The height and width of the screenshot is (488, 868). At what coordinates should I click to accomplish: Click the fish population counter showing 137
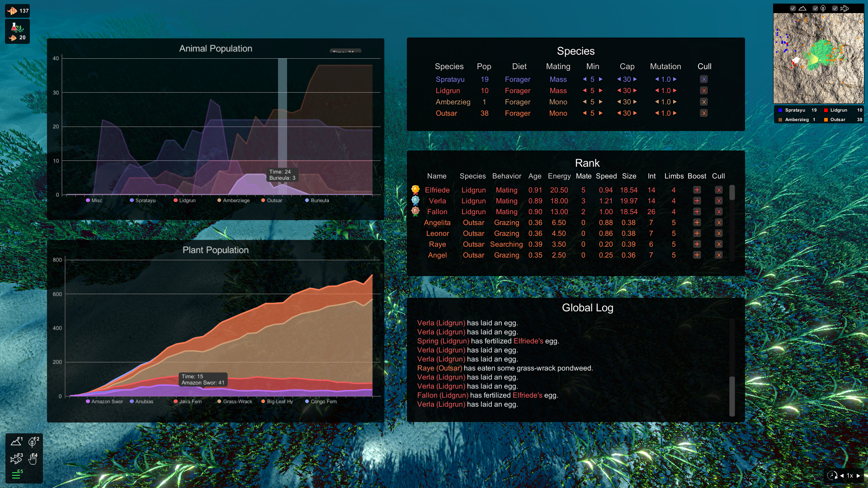click(x=18, y=10)
